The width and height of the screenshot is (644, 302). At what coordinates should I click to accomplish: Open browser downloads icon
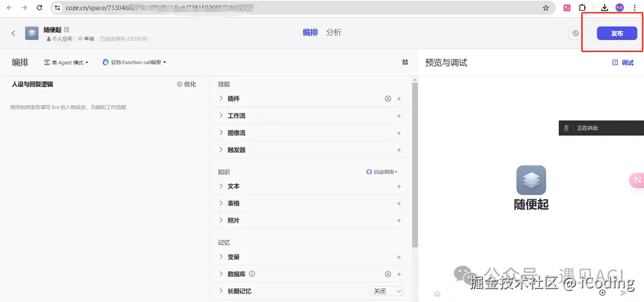click(x=605, y=8)
